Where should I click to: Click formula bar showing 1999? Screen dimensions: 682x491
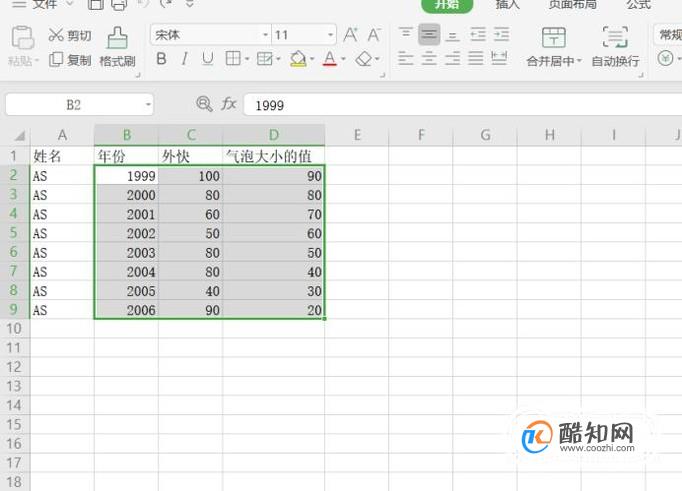click(463, 105)
